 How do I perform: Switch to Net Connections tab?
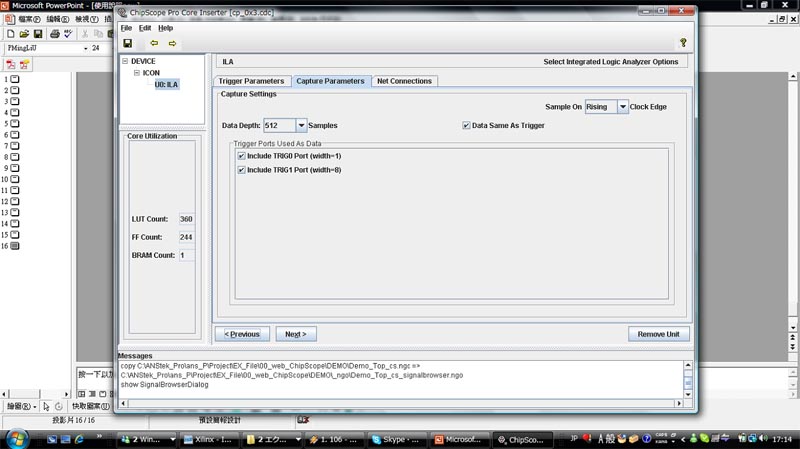pyautogui.click(x=404, y=81)
